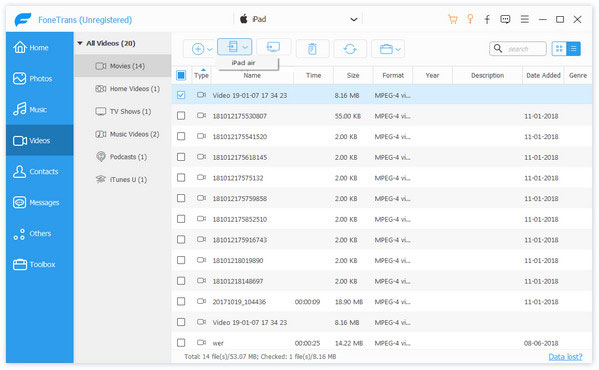
Task: Sort by the Size column header
Action: [353, 75]
